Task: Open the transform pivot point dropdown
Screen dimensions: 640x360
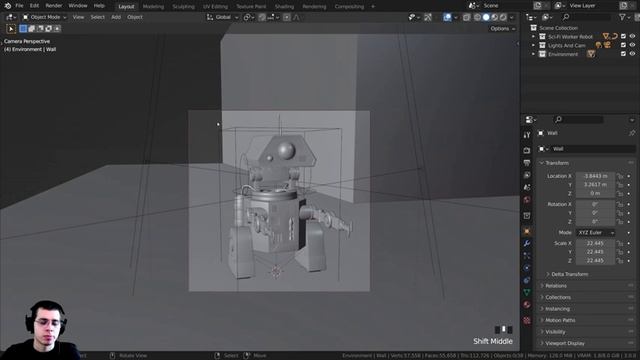Action: (248, 17)
